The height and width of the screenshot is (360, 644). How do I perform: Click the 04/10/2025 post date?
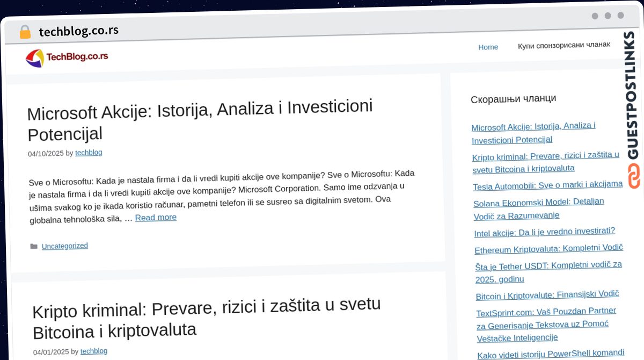(x=46, y=154)
